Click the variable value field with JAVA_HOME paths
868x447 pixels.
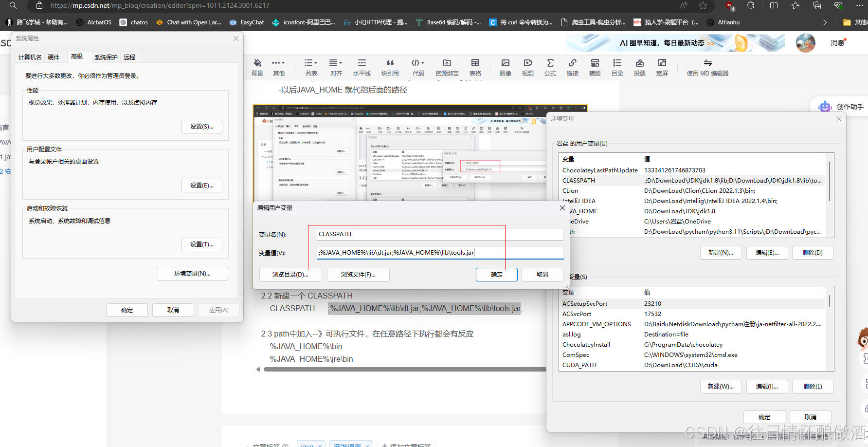pyautogui.click(x=440, y=253)
